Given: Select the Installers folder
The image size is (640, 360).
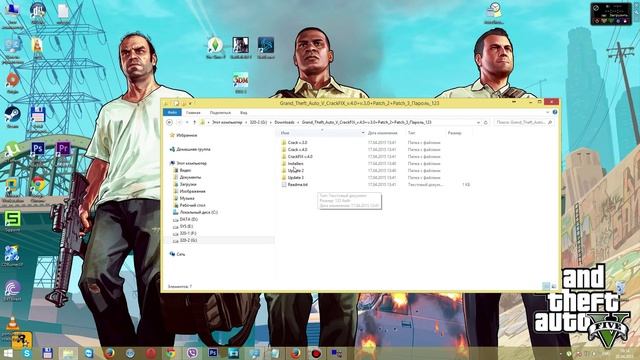Looking at the screenshot, I should click(x=295, y=163).
